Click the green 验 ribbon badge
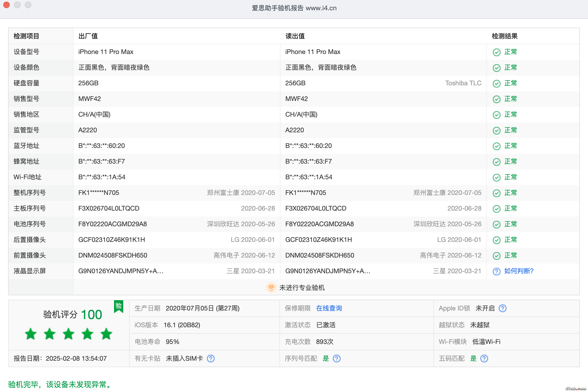The image size is (588, 392). click(118, 306)
